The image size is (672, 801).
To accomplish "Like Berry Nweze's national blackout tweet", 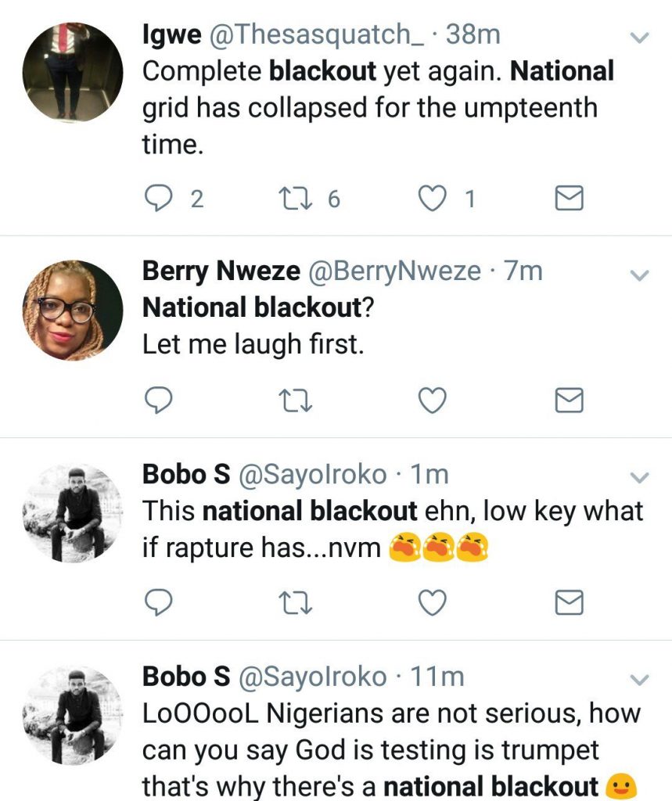I will coord(431,400).
